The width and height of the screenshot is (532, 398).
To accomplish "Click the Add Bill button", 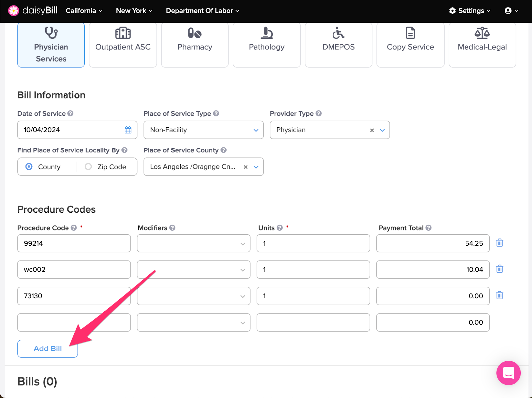I will click(x=48, y=348).
